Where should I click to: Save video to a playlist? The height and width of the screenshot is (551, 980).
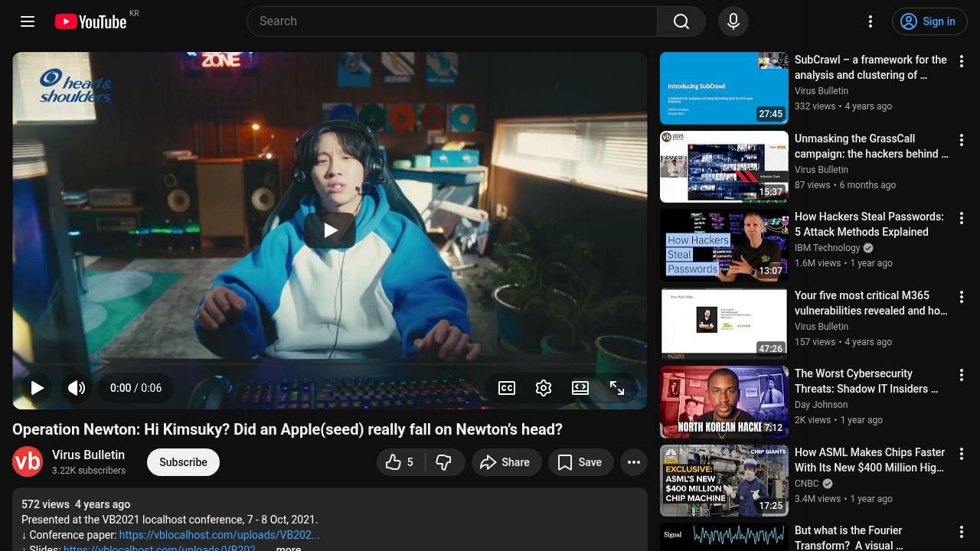tap(580, 462)
